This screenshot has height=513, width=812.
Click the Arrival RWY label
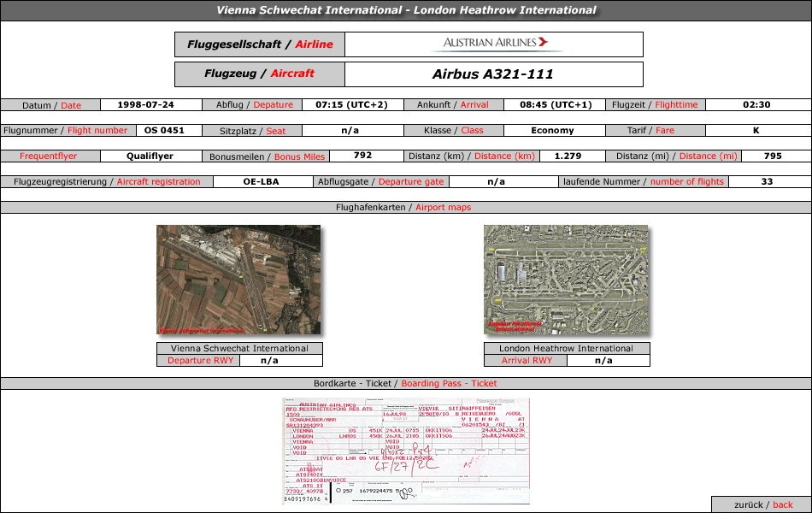[x=526, y=360]
